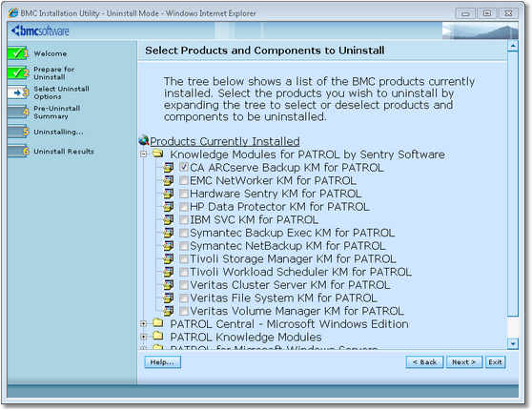Click the PATROL Knowledge Modules folder icon

(157, 336)
